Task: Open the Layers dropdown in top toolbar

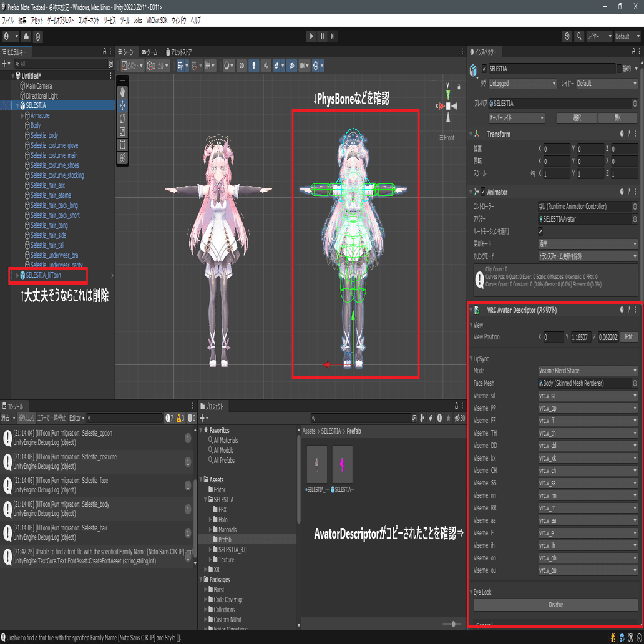Action: point(599,36)
